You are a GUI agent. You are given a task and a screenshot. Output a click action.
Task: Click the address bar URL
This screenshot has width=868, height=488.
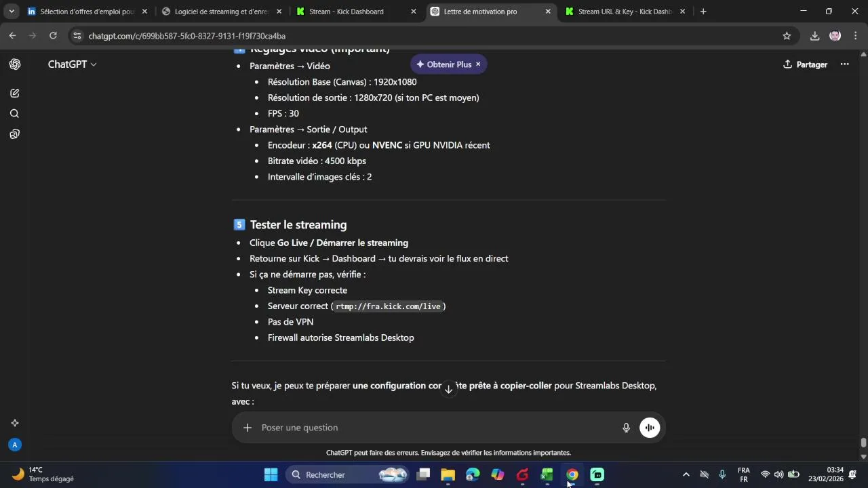186,36
